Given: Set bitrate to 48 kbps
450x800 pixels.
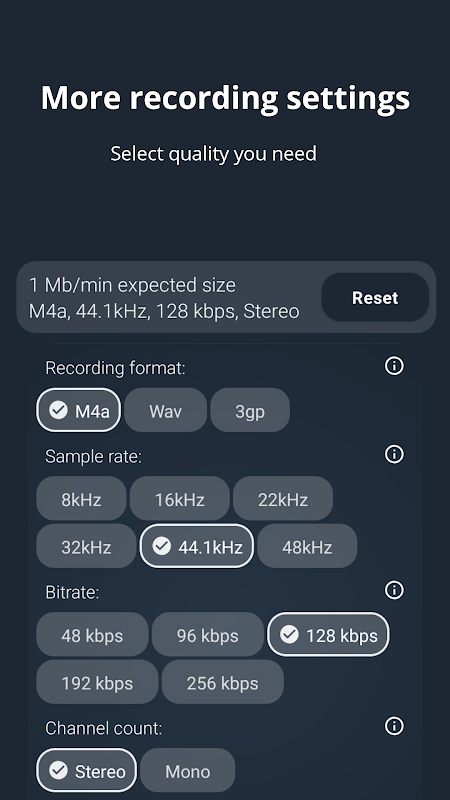Looking at the screenshot, I should coord(92,634).
